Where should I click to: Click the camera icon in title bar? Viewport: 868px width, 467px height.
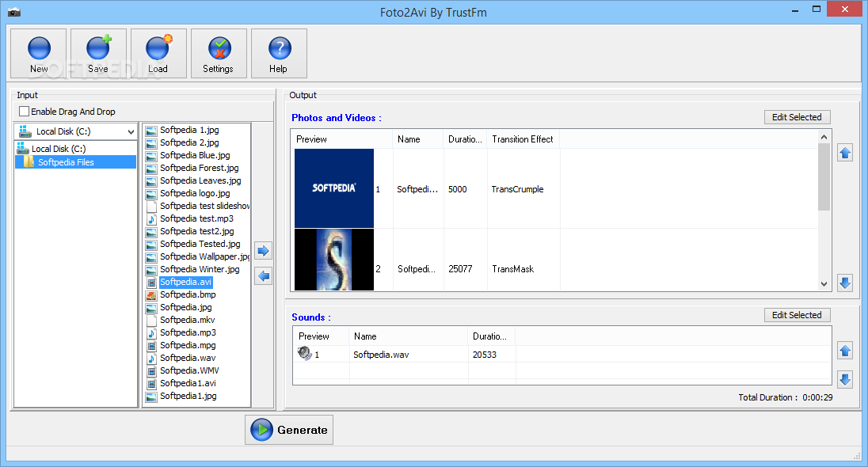14,12
